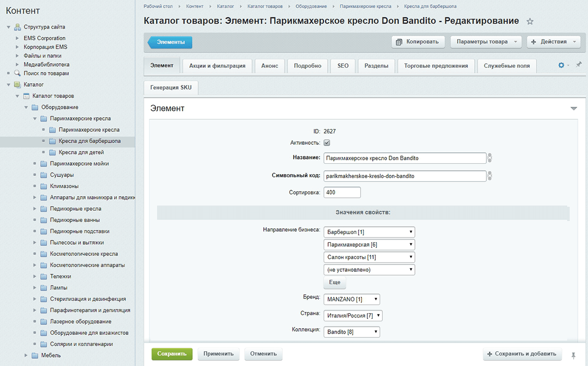Click into the Сортировка field
Viewport: 588px width, 366px height.
(342, 192)
